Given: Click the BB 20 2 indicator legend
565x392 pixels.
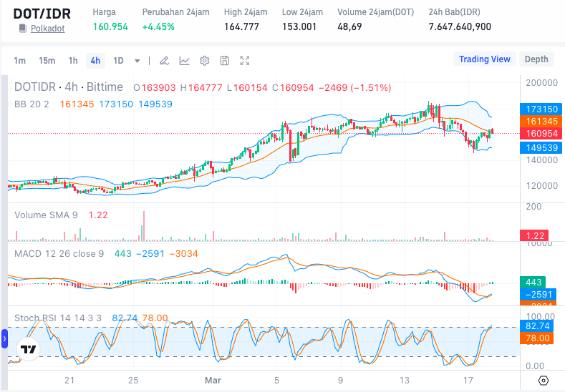Looking at the screenshot, I should (x=32, y=104).
